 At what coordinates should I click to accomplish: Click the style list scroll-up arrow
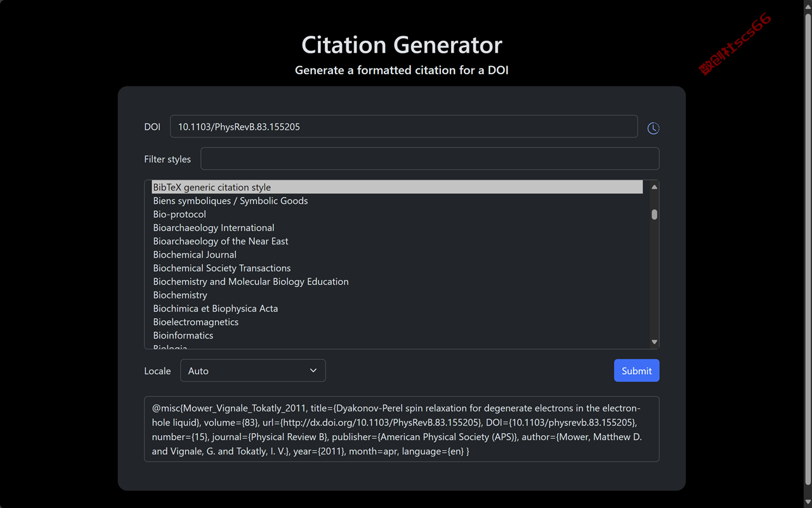pos(654,187)
